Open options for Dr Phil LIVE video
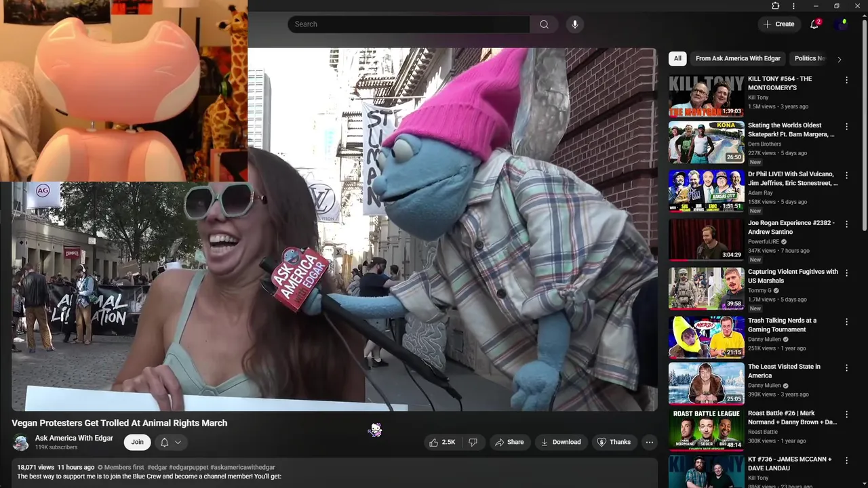868x488 pixels. [x=846, y=175]
